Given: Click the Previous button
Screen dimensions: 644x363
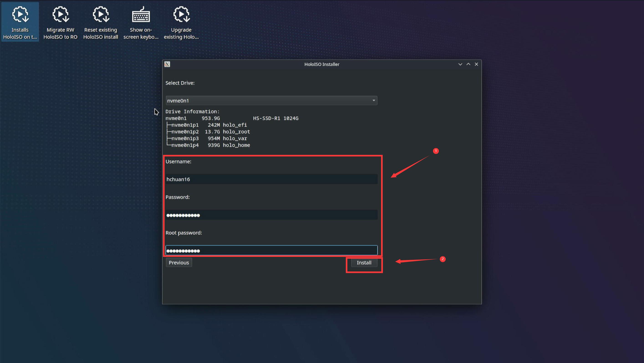Looking at the screenshot, I should tap(179, 262).
